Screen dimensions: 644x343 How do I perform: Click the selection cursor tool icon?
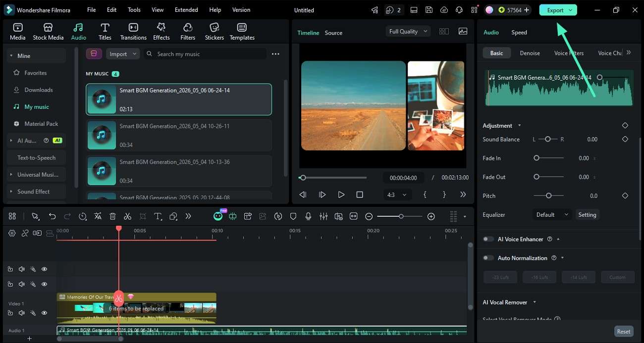click(x=35, y=216)
